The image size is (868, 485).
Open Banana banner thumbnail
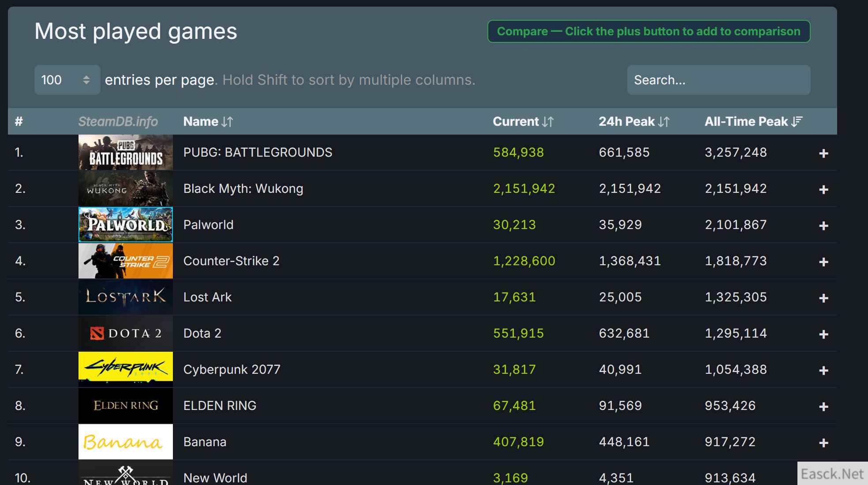[126, 442]
